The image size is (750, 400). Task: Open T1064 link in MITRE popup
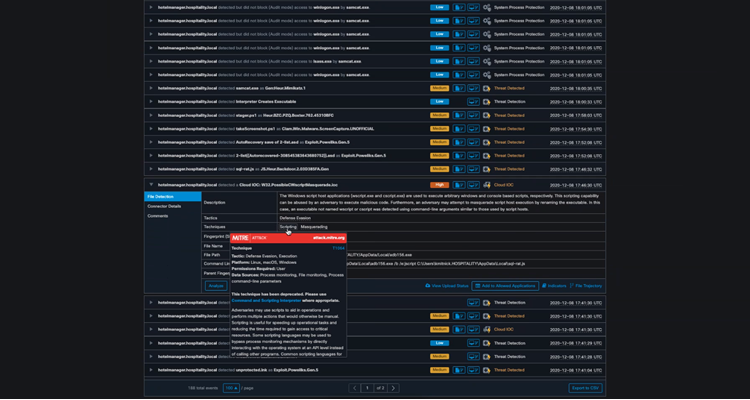(x=339, y=248)
